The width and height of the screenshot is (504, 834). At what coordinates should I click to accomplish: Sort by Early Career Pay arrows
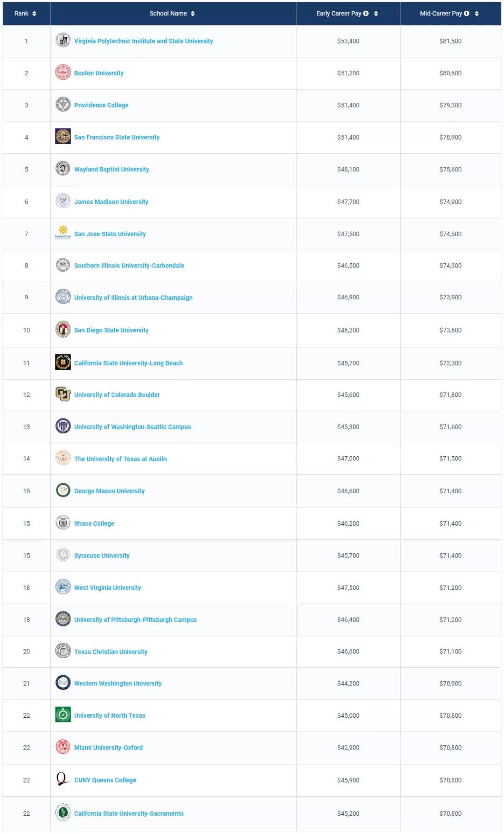pos(376,14)
